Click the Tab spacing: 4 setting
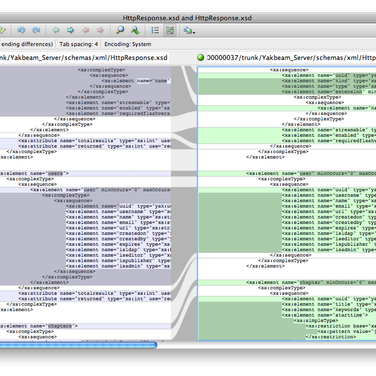 [x=79, y=44]
